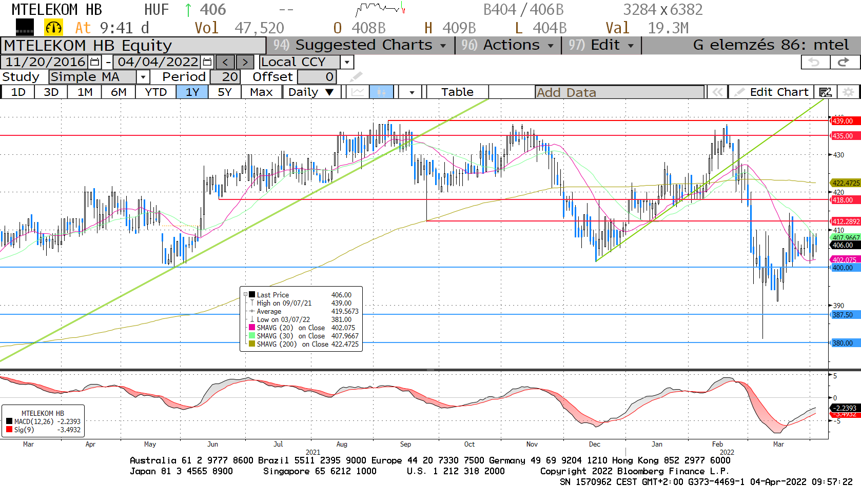Open the Suggested Charts menu
861x504 pixels.
tap(360, 45)
